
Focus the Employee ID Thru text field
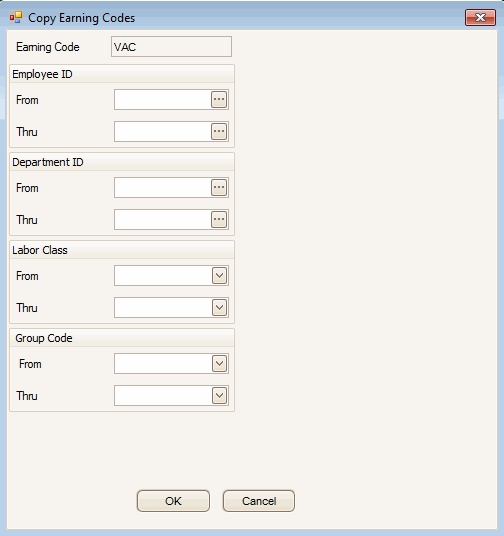click(x=163, y=132)
